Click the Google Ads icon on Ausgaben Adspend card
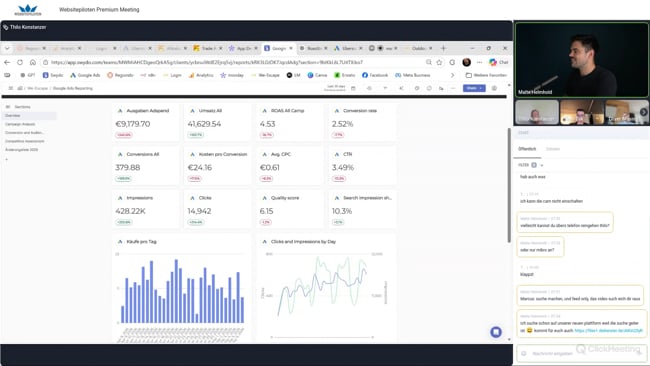 (x=120, y=111)
